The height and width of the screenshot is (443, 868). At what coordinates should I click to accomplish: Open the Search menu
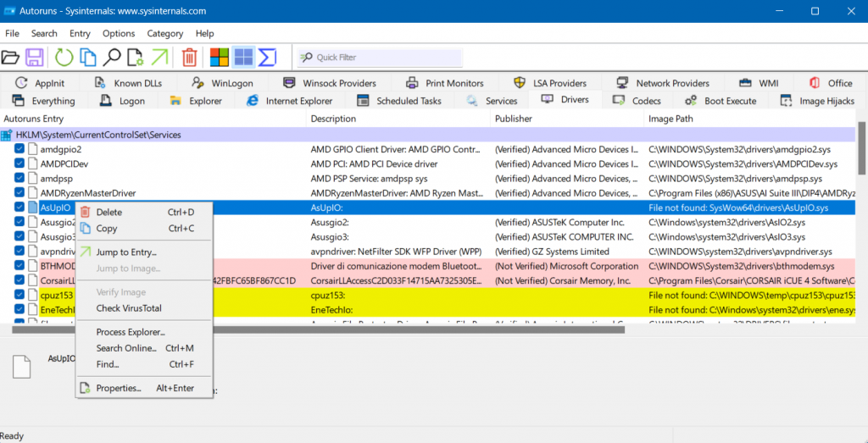tap(44, 33)
